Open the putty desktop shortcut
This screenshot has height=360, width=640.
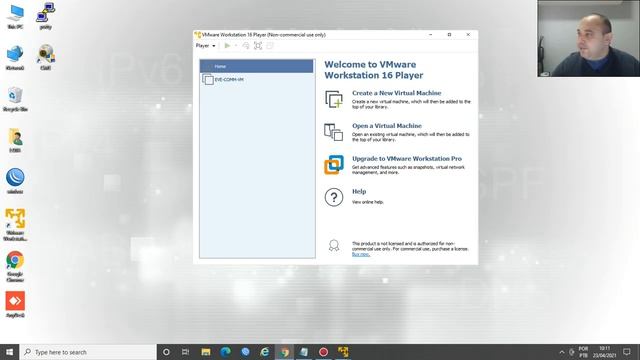(46, 17)
